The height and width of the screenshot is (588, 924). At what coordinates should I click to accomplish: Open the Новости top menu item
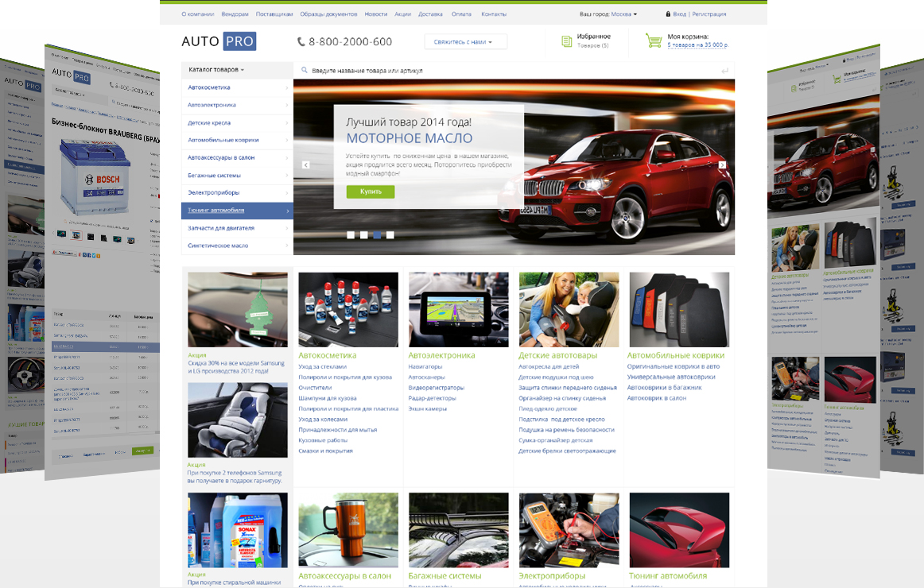pos(376,14)
